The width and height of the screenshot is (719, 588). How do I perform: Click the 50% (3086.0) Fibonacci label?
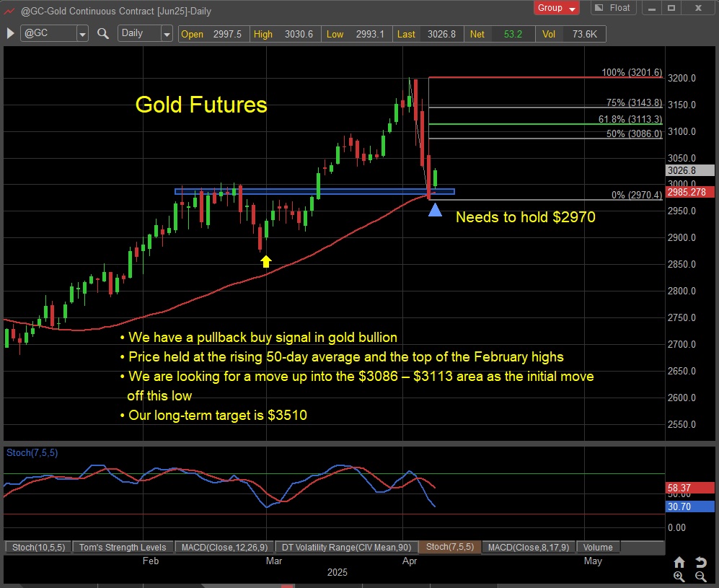(634, 134)
